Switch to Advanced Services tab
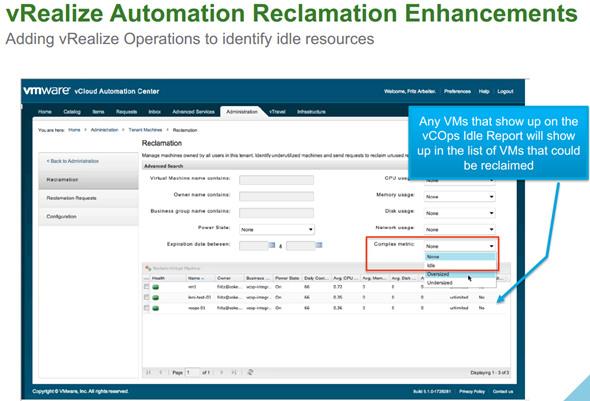 coord(193,112)
